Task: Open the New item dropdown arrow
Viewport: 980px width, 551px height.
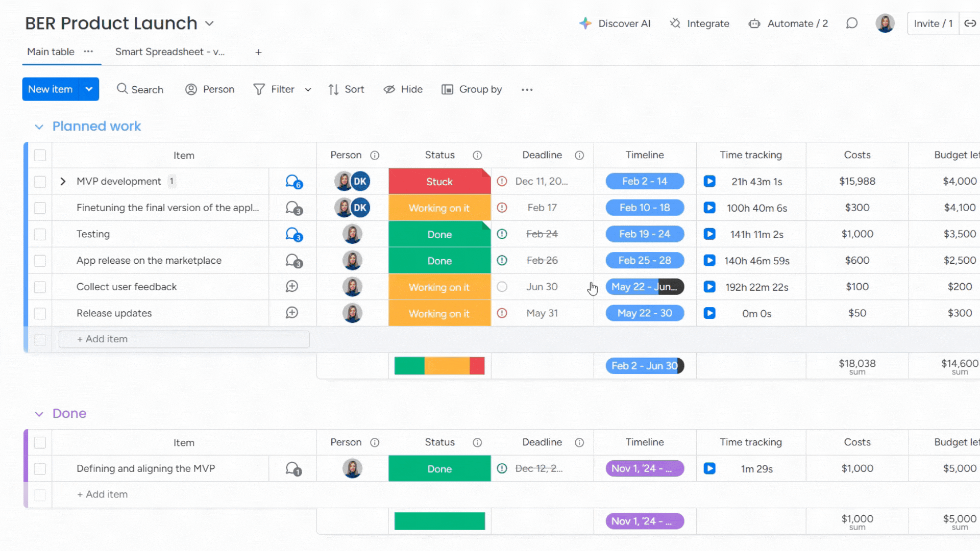Action: [89, 89]
